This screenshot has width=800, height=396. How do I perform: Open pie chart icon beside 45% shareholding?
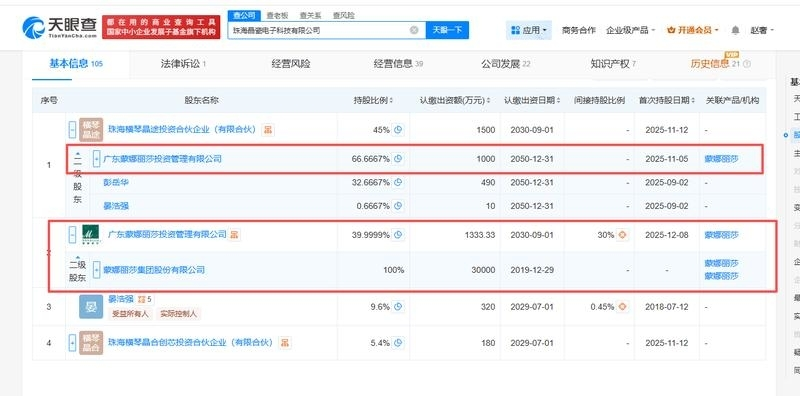pos(398,130)
